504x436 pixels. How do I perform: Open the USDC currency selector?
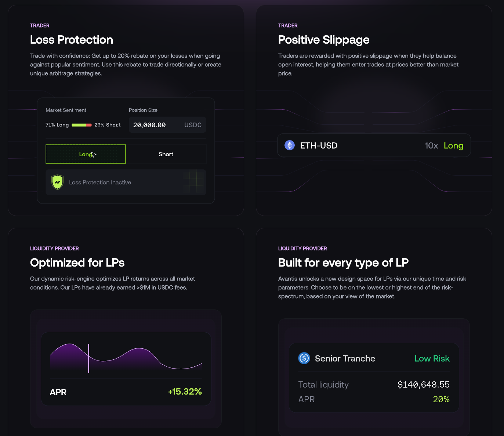[193, 125]
